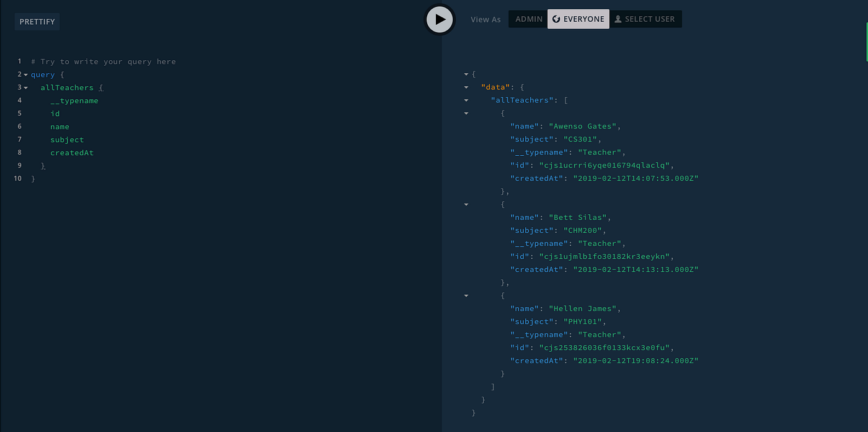The width and height of the screenshot is (868, 432).
Task: Click the scrollbar on the right edge
Action: coord(865,37)
